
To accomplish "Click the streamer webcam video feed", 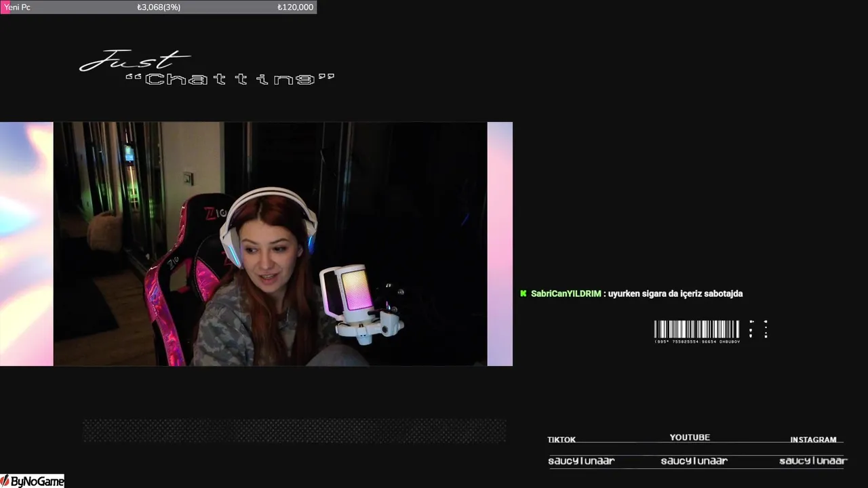I will point(270,244).
